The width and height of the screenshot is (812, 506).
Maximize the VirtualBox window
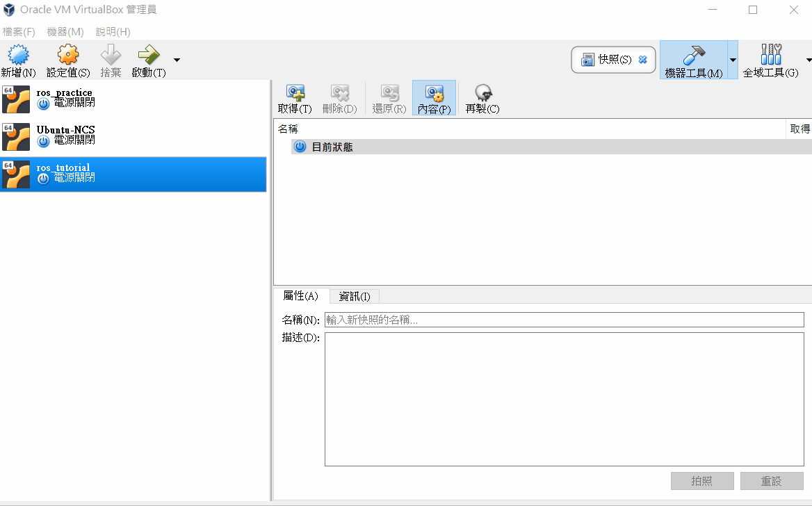pos(753,10)
